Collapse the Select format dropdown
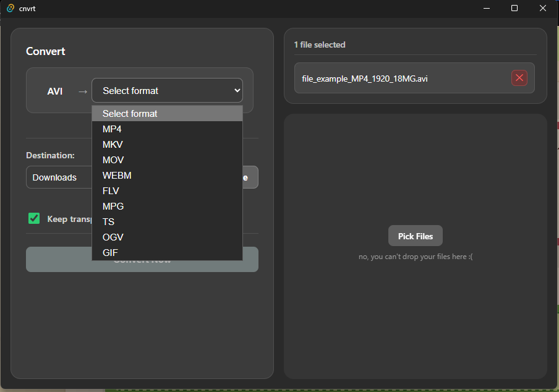This screenshot has height=392, width=559. (x=167, y=90)
